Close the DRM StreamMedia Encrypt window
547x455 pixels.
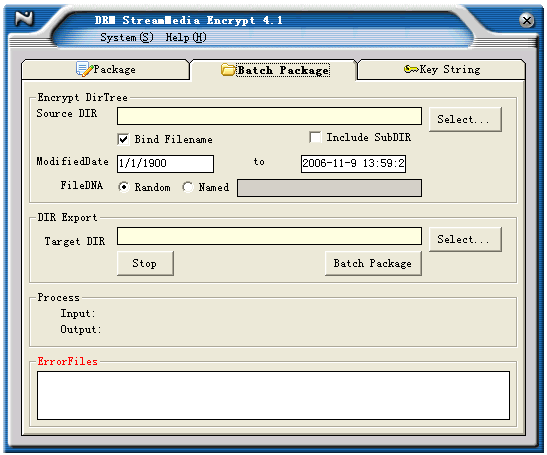(x=527, y=21)
